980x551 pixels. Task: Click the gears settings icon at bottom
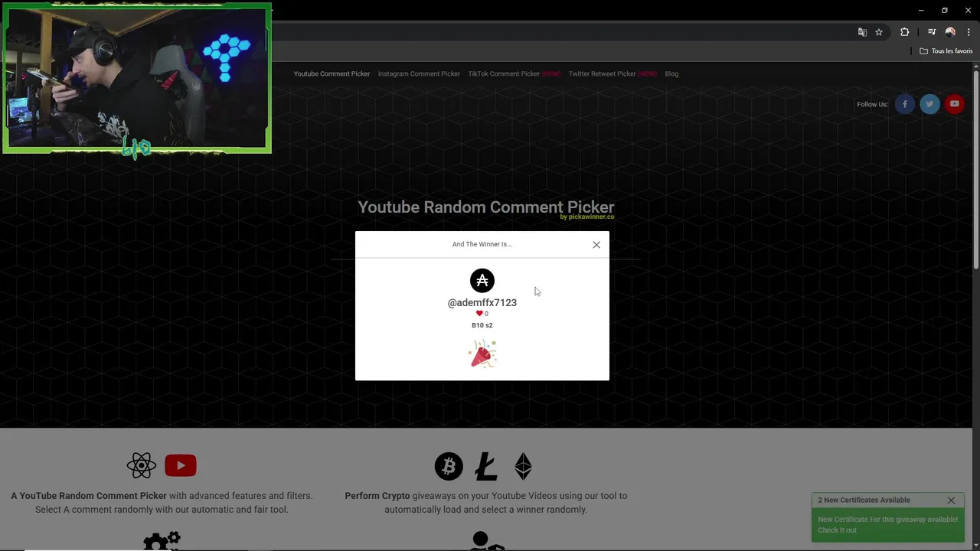tap(162, 540)
